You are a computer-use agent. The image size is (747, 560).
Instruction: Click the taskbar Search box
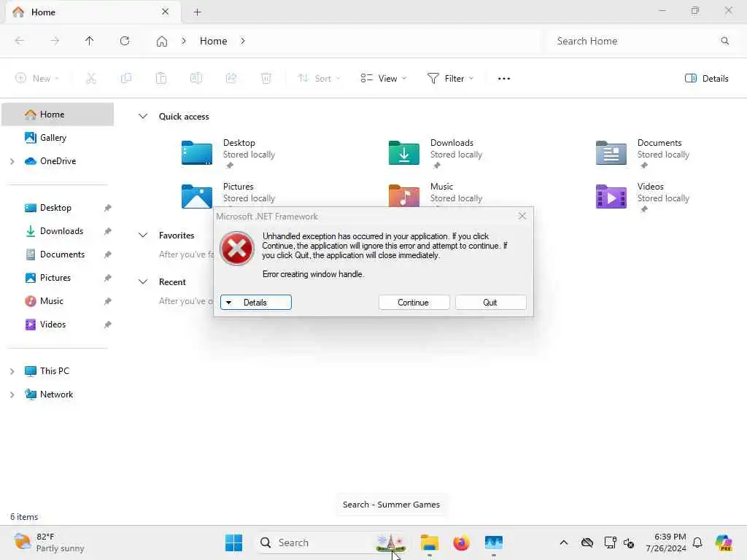pos(332,542)
